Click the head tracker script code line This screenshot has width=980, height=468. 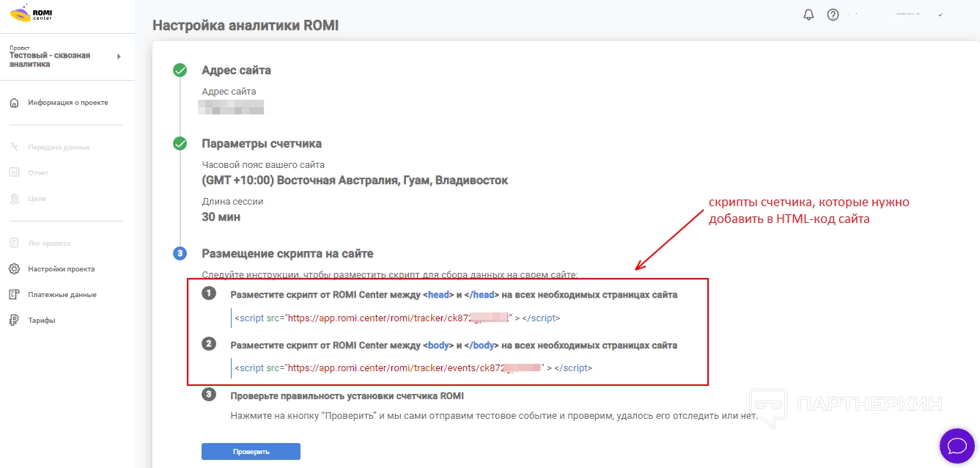pyautogui.click(x=397, y=318)
